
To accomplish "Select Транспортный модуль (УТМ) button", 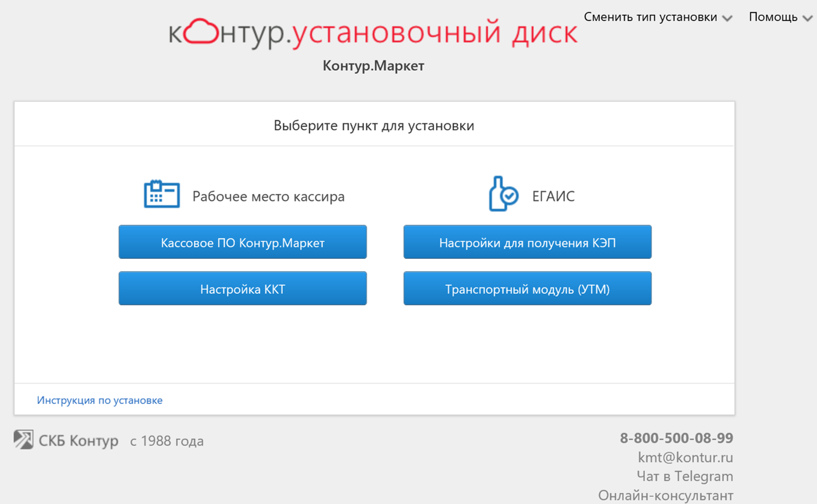I will coord(527,289).
